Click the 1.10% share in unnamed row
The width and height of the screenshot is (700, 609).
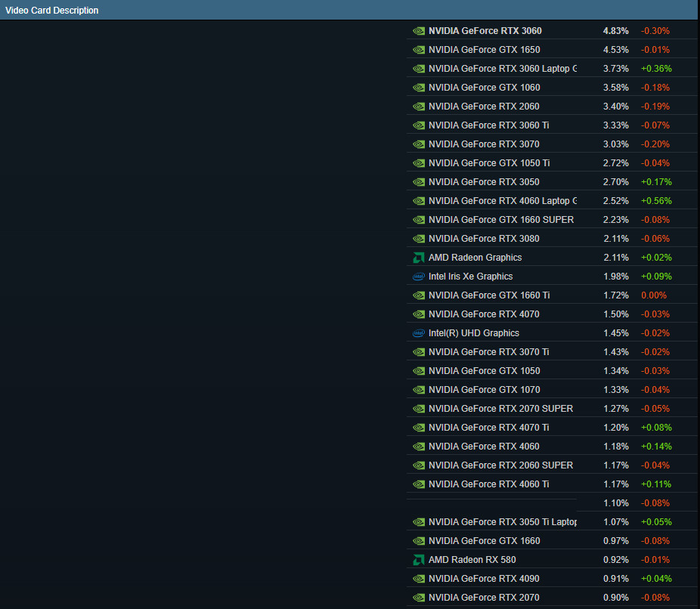(615, 502)
